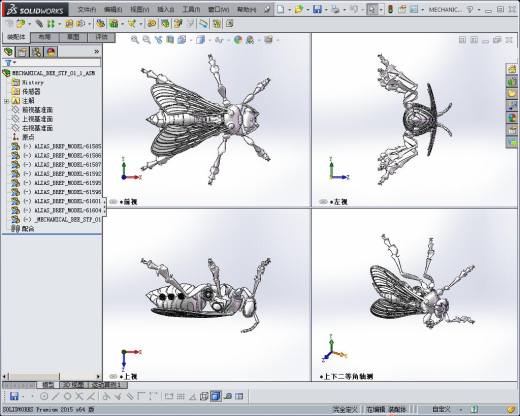520x416 pixels.
Task: Click the Zoom to Fit magnifier icon
Action: coord(135,40)
